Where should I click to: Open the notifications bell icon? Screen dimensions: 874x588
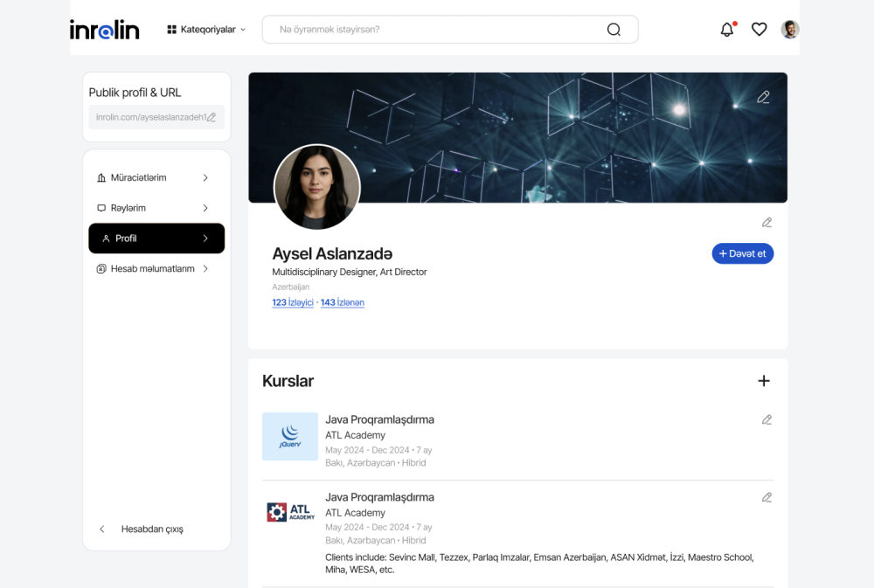coord(726,30)
